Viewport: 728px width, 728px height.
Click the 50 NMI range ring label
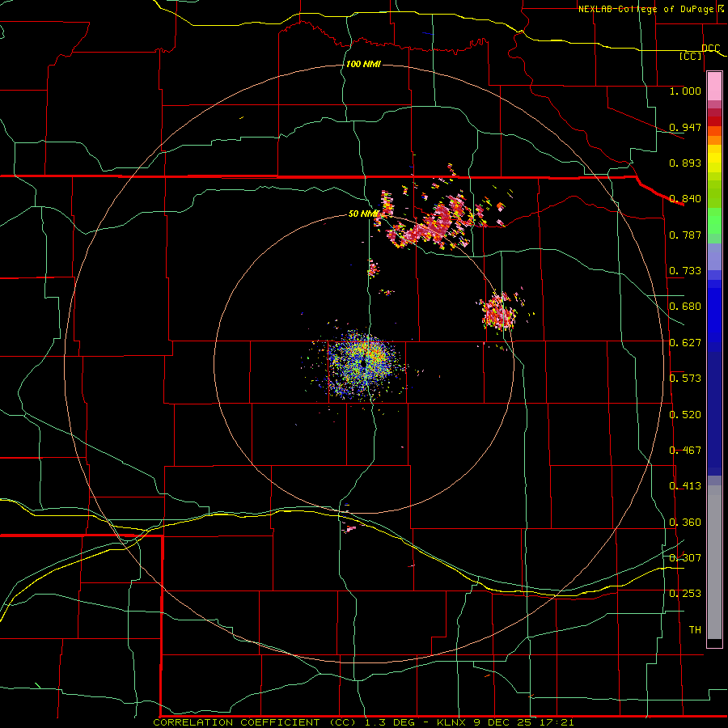coord(363,214)
